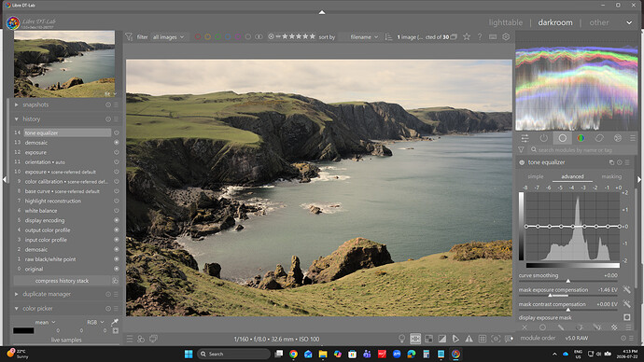
Task: Collapse the history panel
Action: pos(17,119)
